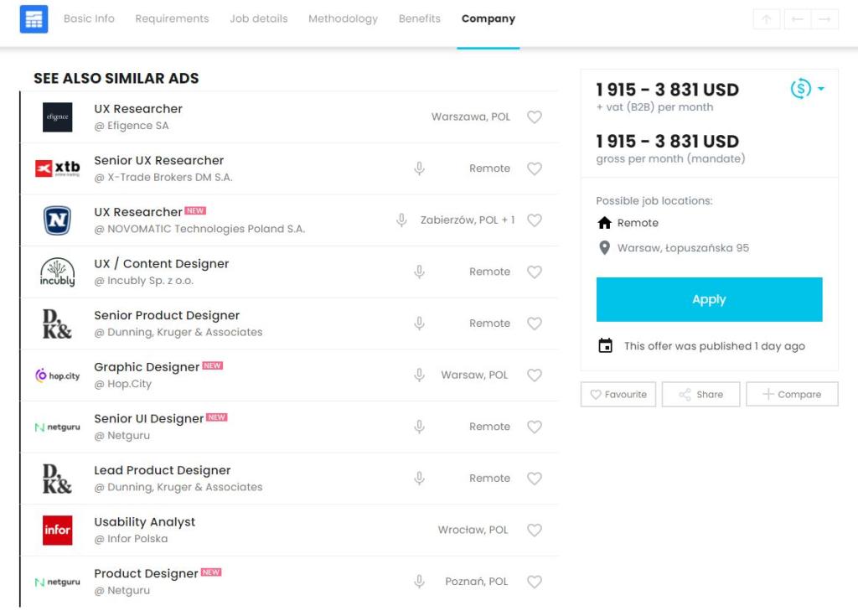
Task: Click microphone icon on Graphic Designer row
Action: click(419, 375)
